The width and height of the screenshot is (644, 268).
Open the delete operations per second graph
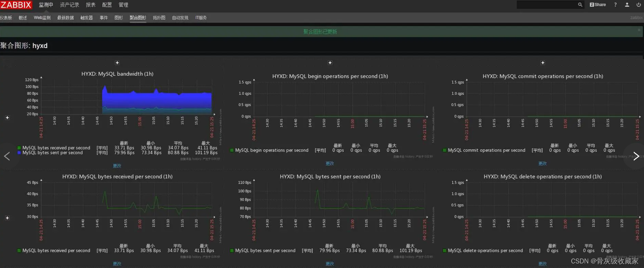coord(543,216)
